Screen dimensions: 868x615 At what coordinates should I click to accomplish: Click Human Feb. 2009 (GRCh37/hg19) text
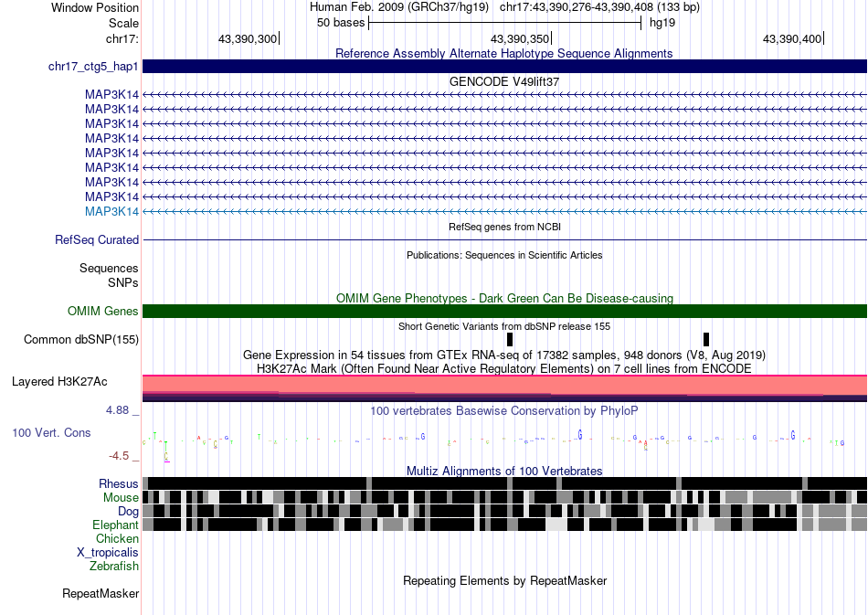399,7
